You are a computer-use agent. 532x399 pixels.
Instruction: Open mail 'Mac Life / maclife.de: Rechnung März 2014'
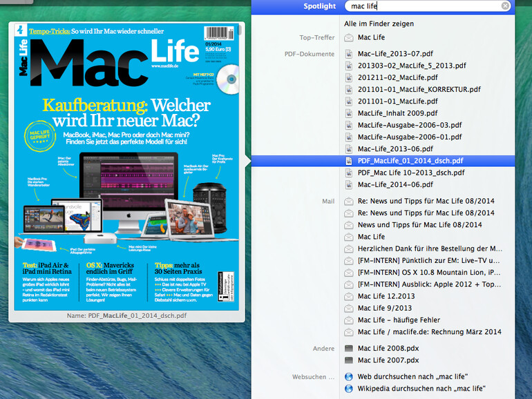coord(430,331)
